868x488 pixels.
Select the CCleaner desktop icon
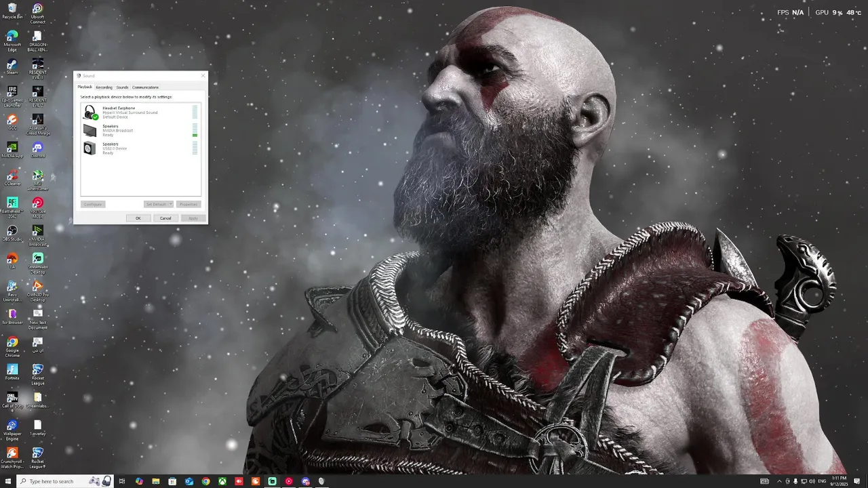(x=12, y=178)
